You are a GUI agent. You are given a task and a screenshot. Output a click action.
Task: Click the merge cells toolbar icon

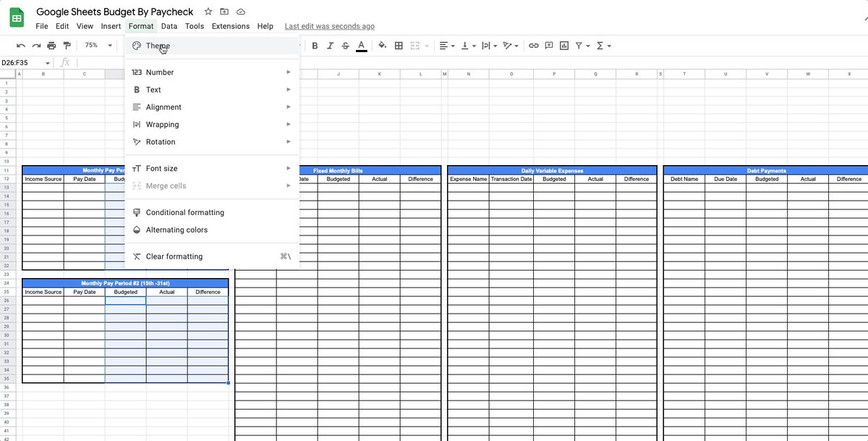coord(414,46)
